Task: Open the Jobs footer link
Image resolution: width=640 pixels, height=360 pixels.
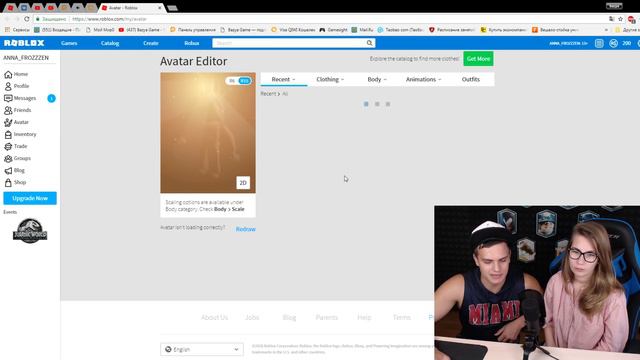Action: (252, 318)
